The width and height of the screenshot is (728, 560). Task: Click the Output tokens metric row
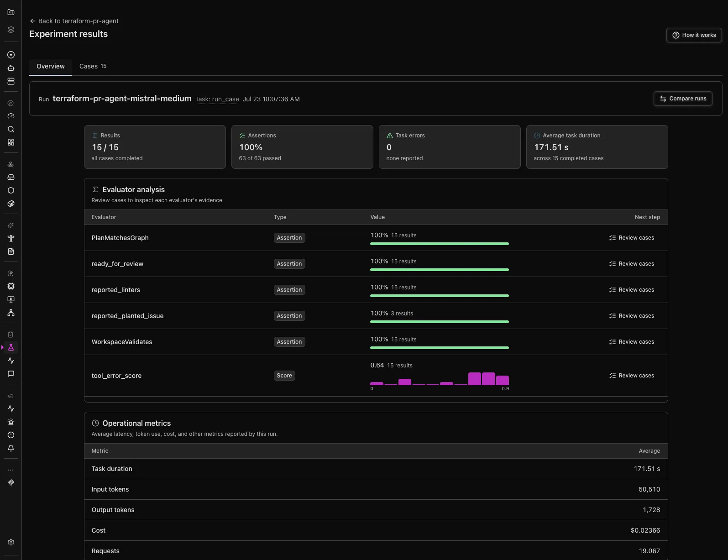tap(376, 510)
